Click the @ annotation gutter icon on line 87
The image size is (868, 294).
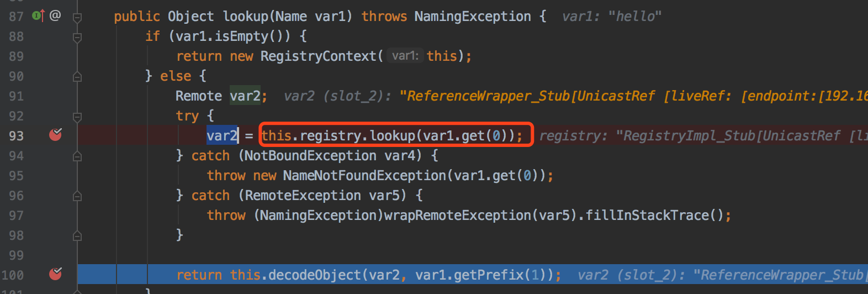pyautogui.click(x=55, y=15)
